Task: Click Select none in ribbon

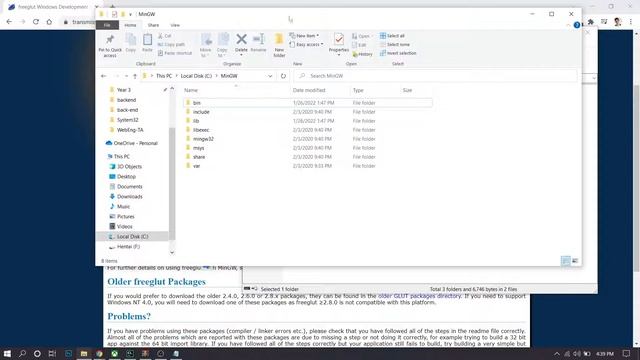Action: 395,44
